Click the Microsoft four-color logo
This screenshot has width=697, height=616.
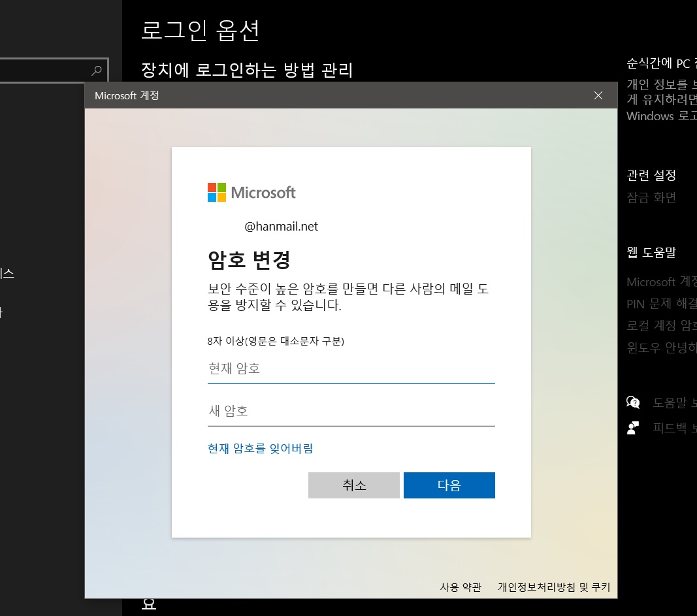(x=217, y=193)
